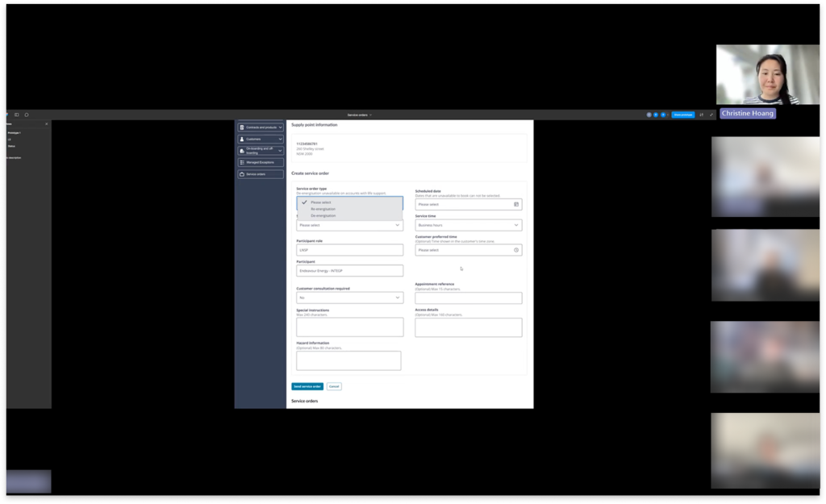Pick the checked Please select option
826x504 pixels.
[x=320, y=202]
